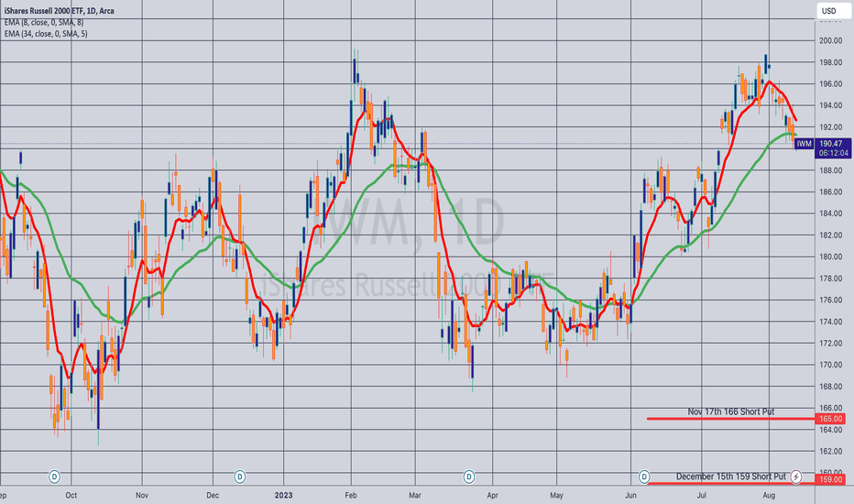Viewport: 854px width, 504px height.
Task: Click the red 159.00 price label
Action: tap(831, 479)
